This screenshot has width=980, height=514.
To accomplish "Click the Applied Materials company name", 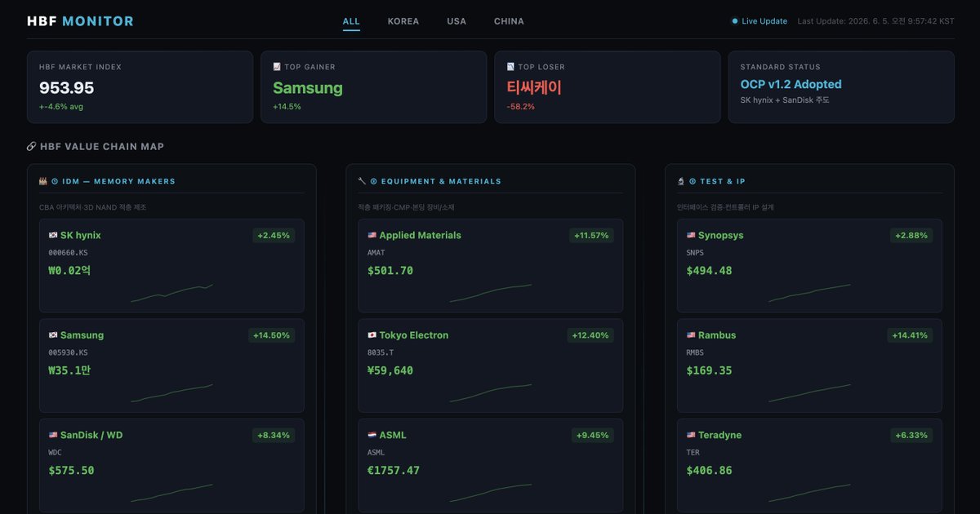I will click(x=420, y=235).
